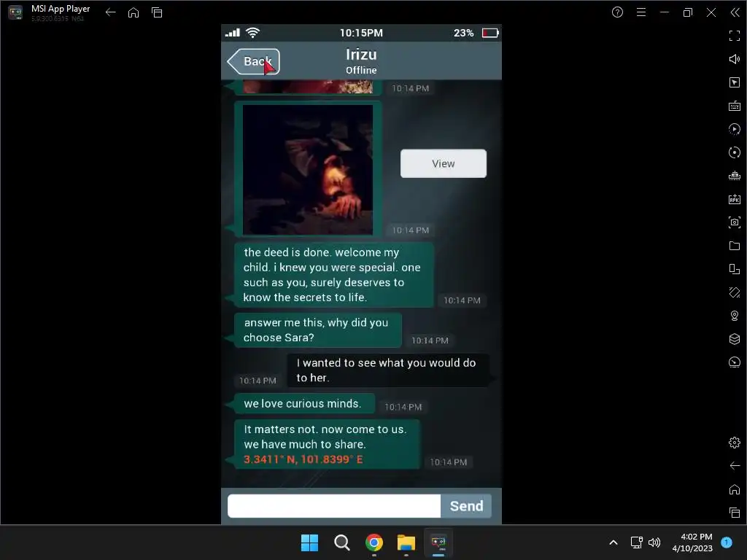Click the Offline status text

tap(361, 70)
